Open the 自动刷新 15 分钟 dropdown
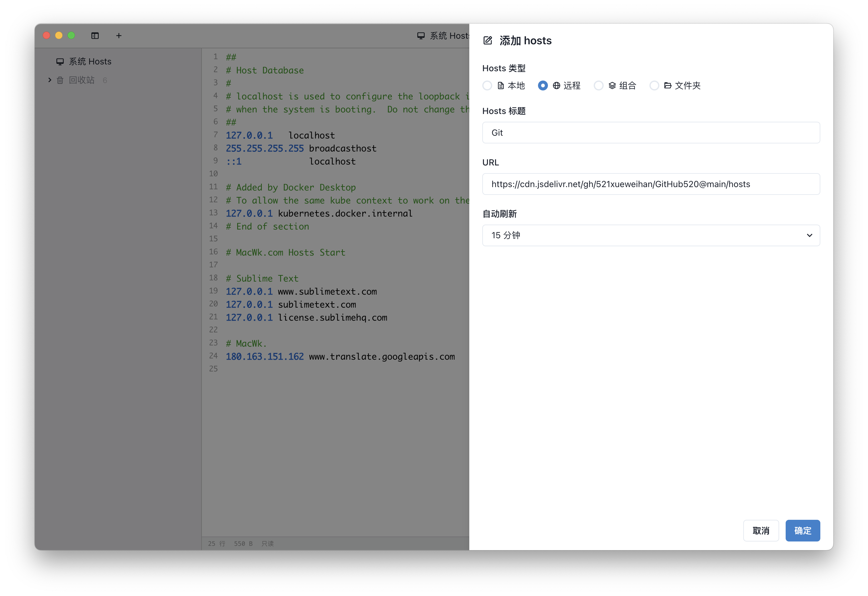 [x=651, y=235]
